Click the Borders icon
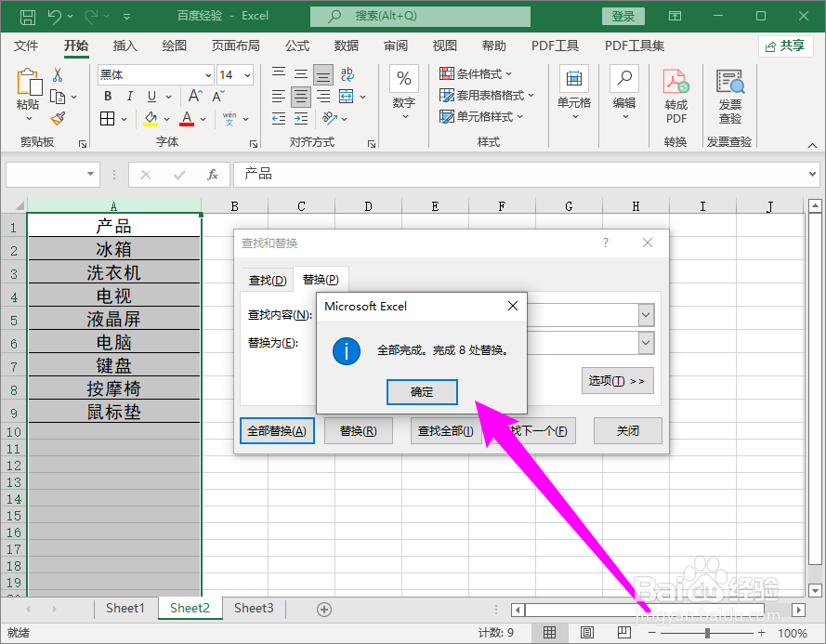This screenshot has height=644, width=826. (x=108, y=119)
